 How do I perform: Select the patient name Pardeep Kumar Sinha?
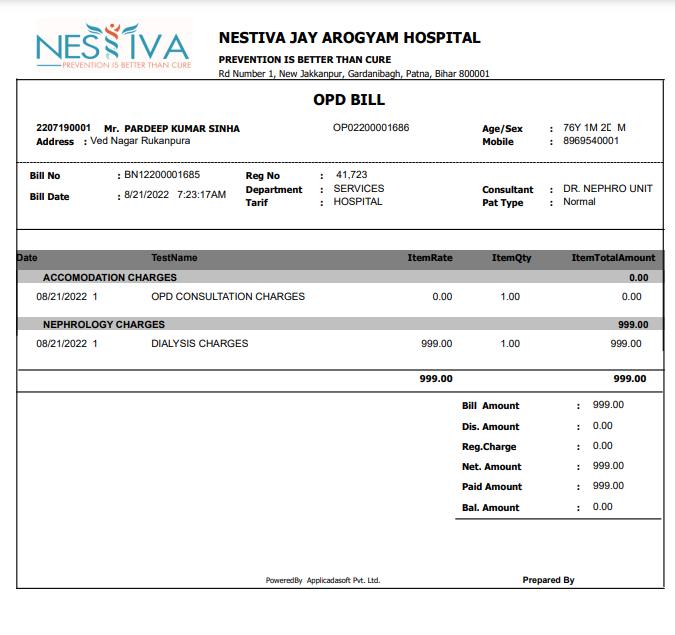[181, 129]
